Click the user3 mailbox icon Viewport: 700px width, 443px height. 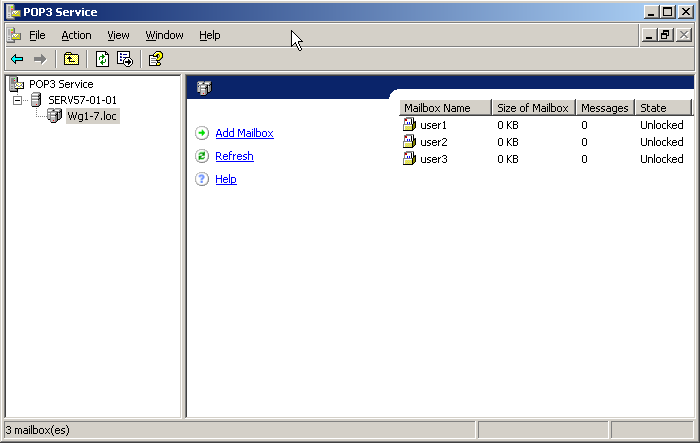click(x=409, y=159)
